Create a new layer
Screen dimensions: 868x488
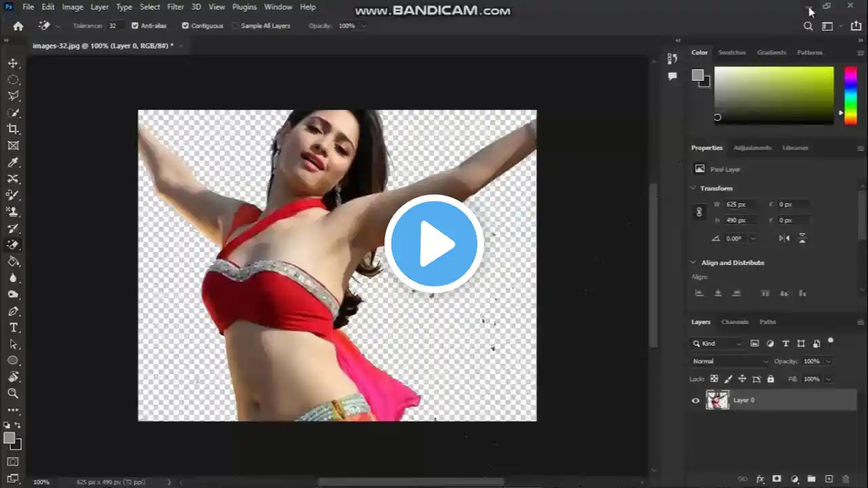(x=829, y=479)
